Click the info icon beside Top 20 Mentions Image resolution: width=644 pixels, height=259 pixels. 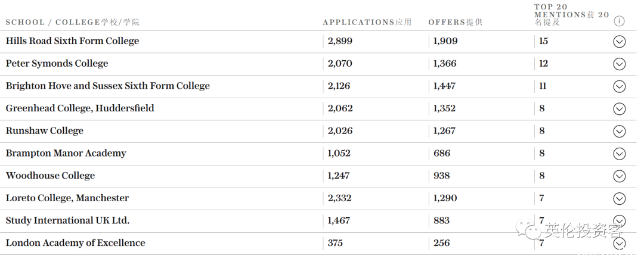(x=619, y=21)
